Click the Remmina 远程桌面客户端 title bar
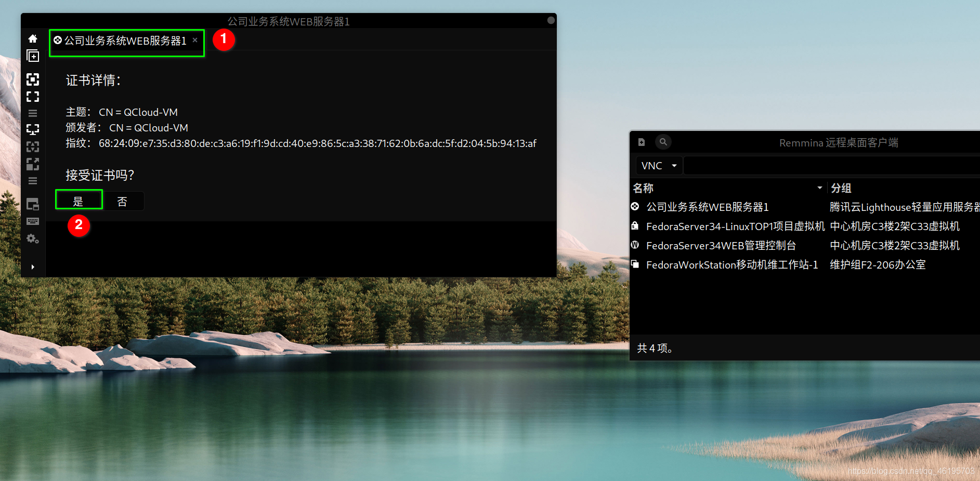 pyautogui.click(x=839, y=142)
